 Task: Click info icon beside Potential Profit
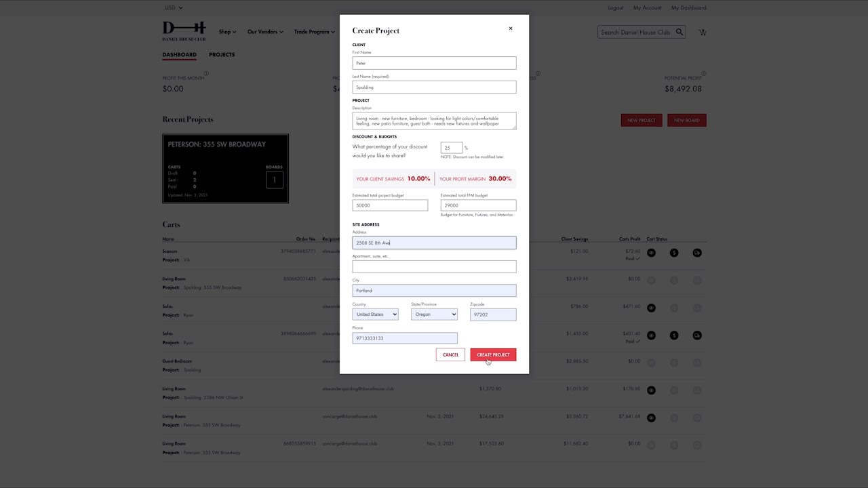coord(703,73)
